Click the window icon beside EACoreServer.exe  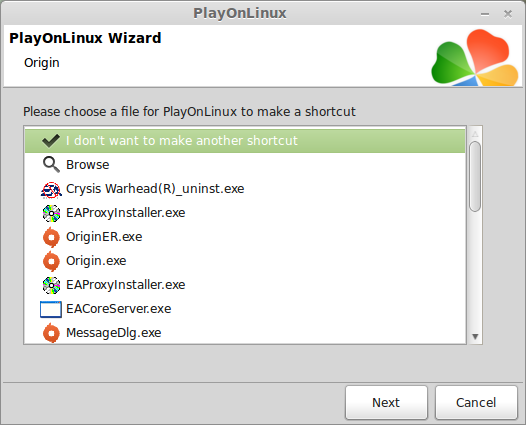(51, 309)
